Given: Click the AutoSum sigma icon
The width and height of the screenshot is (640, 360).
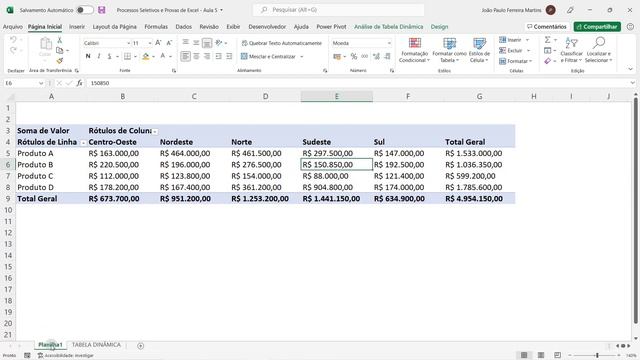Looking at the screenshot, I should (547, 40).
